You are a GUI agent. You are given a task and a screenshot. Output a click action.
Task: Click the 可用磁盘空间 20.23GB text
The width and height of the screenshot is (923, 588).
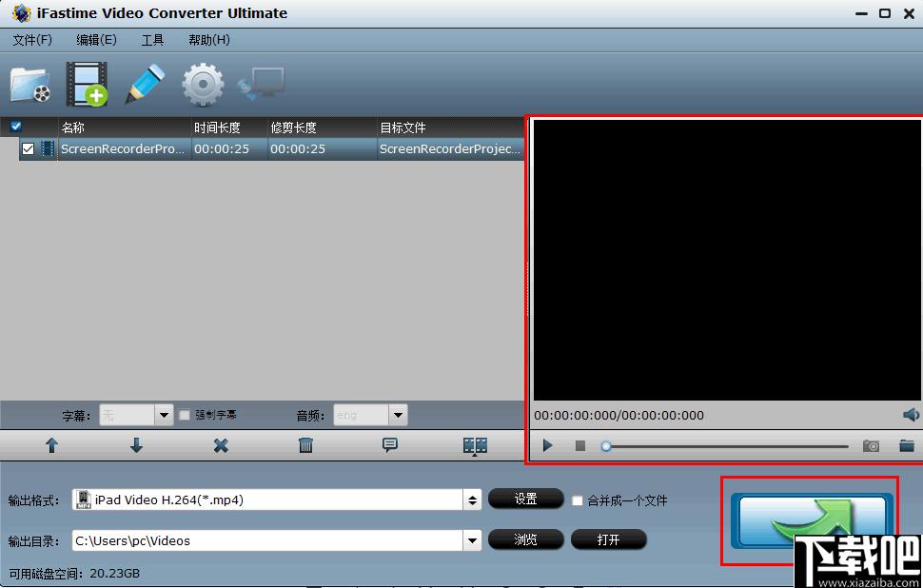click(74, 573)
